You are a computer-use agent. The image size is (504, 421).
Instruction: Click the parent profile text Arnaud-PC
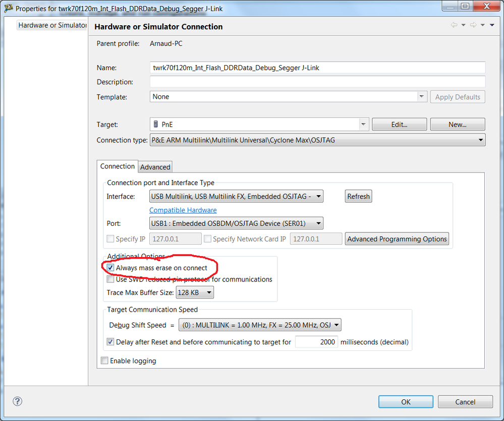(x=166, y=44)
